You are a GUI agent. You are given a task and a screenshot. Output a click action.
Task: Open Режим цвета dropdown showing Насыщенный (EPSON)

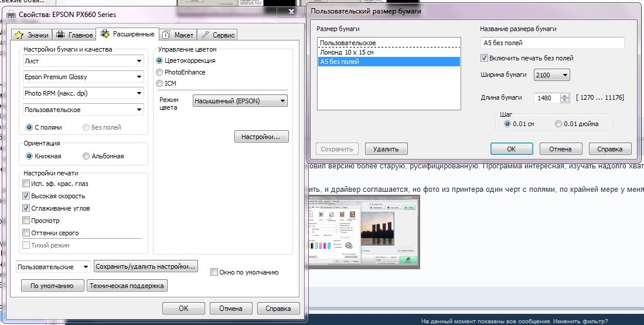tap(240, 101)
